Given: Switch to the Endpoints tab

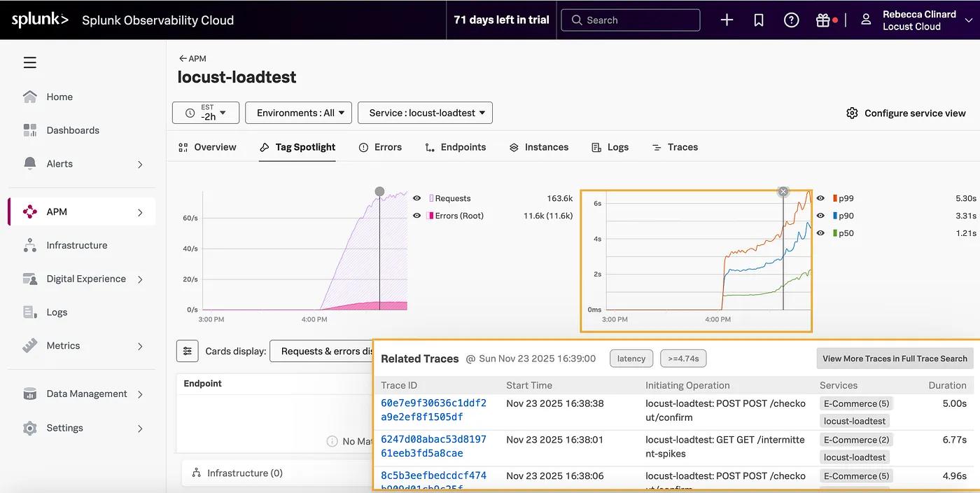Looking at the screenshot, I should point(462,147).
